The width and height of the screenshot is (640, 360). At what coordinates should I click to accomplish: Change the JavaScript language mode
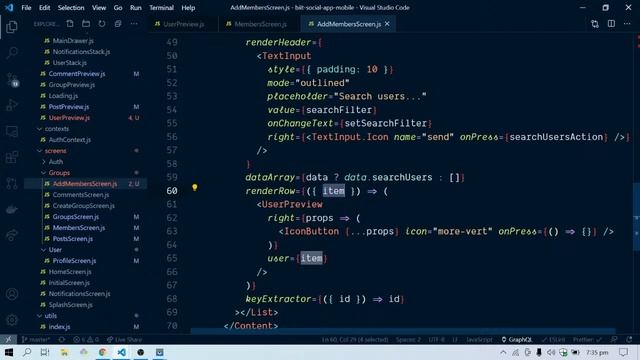click(x=479, y=339)
